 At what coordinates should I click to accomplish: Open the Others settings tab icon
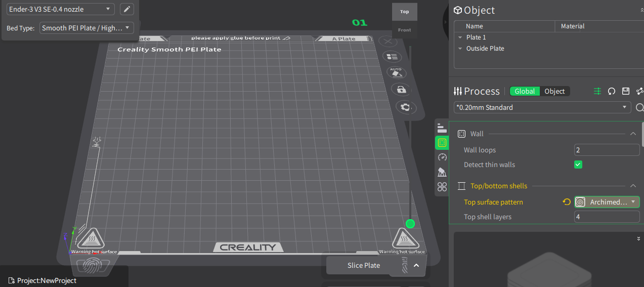point(442,187)
